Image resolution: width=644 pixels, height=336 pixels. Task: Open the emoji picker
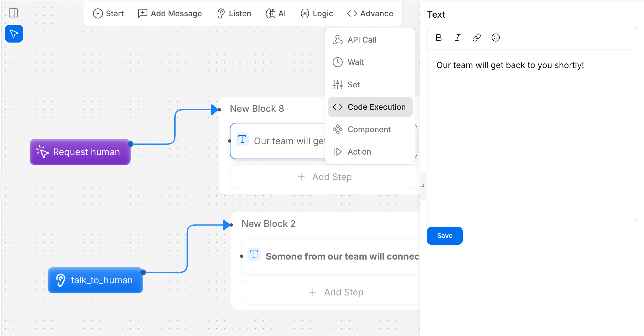point(495,38)
